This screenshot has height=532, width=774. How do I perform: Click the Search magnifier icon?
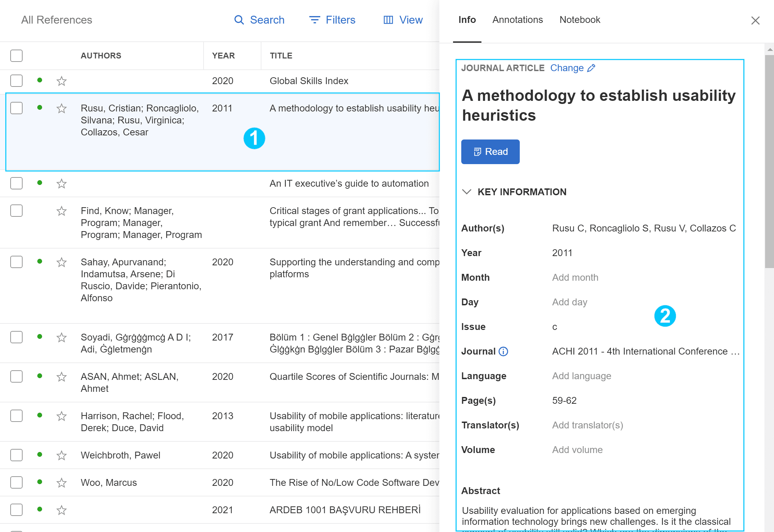click(239, 20)
